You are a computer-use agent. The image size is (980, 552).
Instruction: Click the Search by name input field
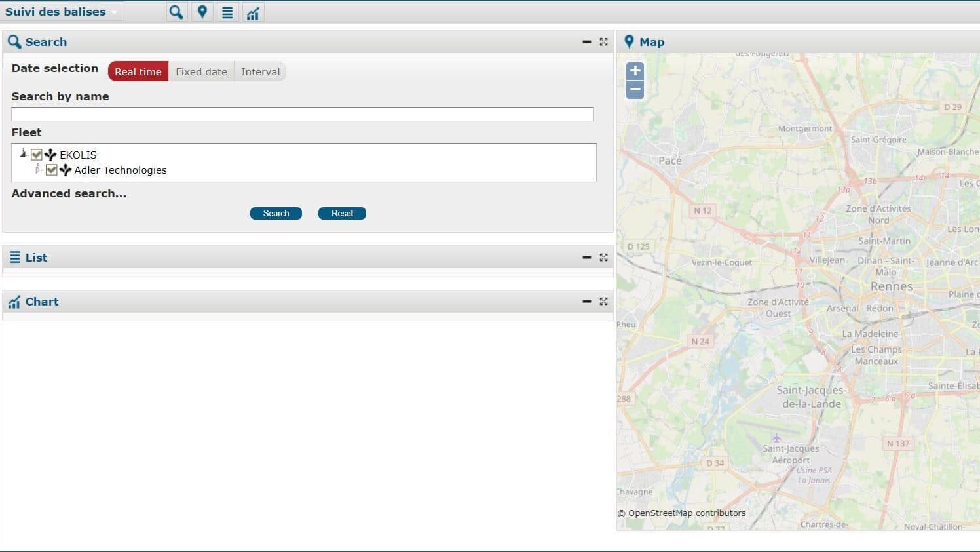[x=302, y=114]
